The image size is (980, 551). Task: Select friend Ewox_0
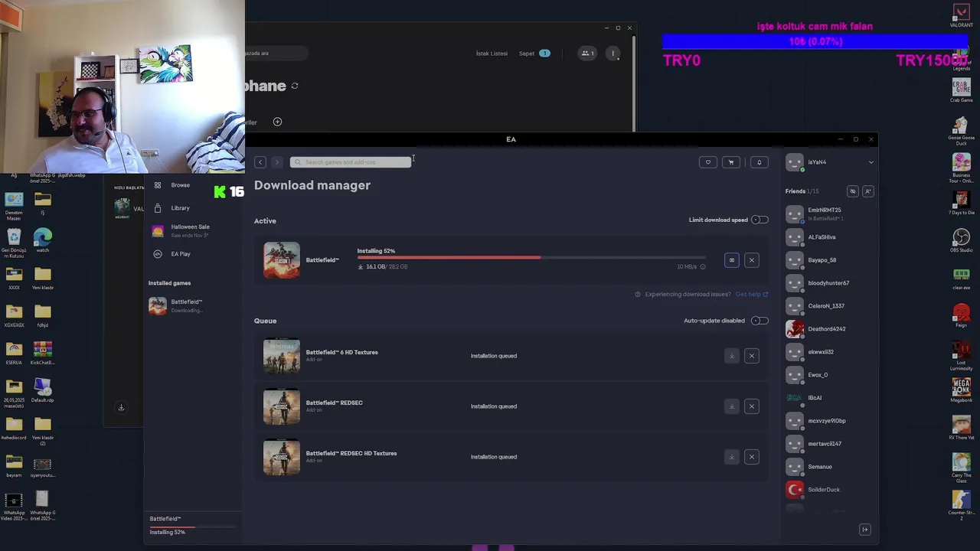coord(828,375)
